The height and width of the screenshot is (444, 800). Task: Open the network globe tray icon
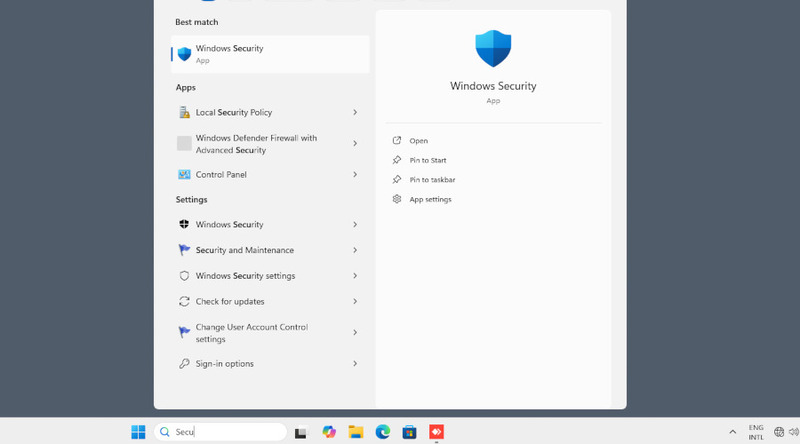[779, 432]
